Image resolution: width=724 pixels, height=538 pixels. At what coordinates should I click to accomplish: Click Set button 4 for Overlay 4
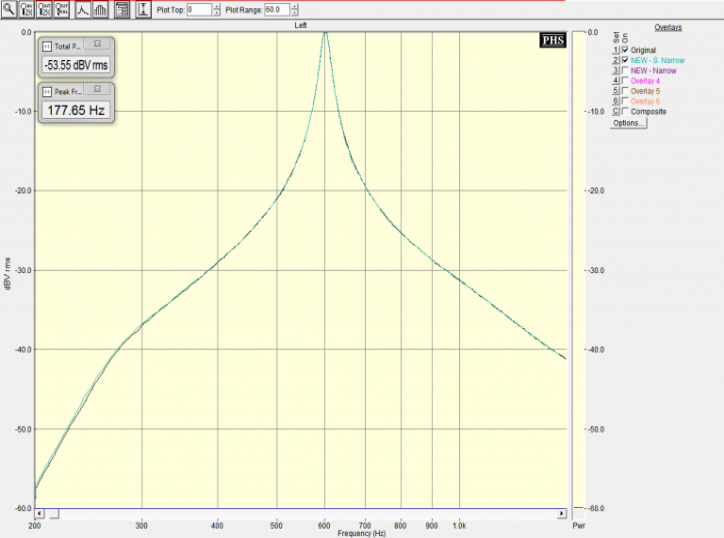(x=615, y=81)
